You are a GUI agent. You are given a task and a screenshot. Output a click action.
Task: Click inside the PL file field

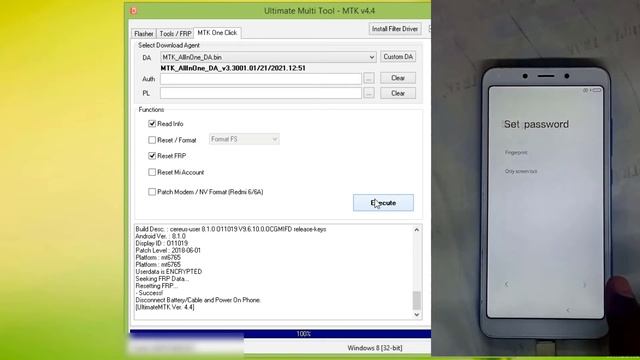(x=261, y=93)
